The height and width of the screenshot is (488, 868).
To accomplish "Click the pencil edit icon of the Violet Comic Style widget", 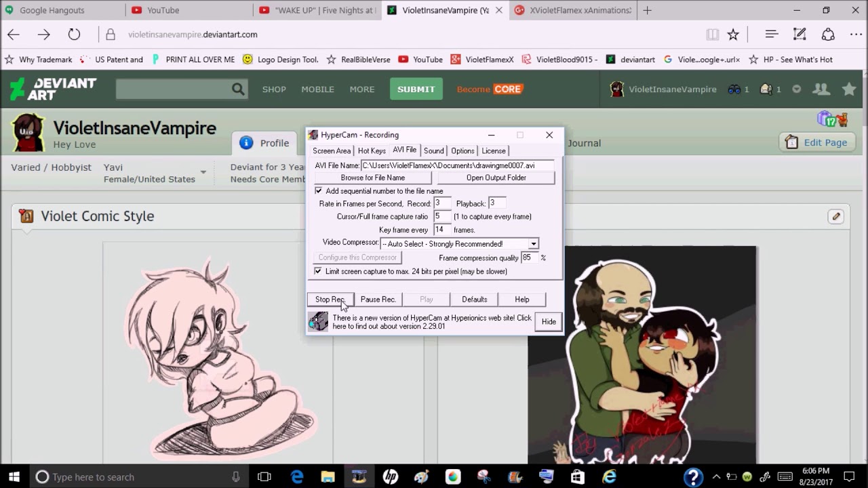I will pyautogui.click(x=835, y=216).
